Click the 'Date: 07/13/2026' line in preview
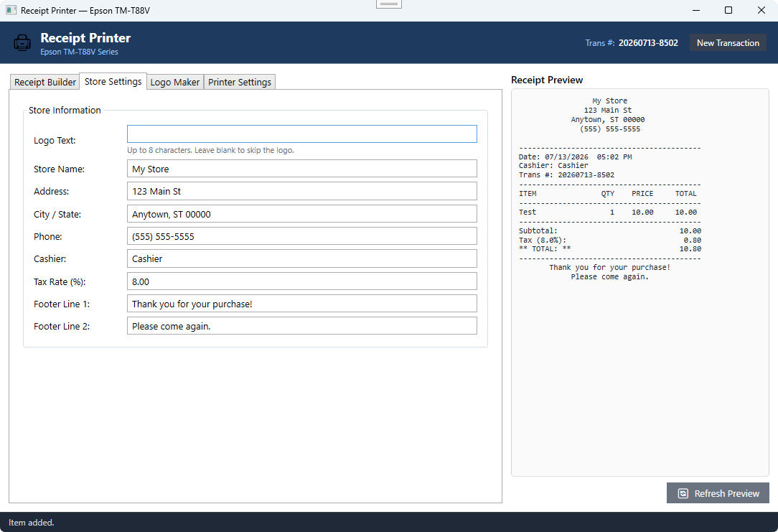778x532 pixels. (576, 157)
